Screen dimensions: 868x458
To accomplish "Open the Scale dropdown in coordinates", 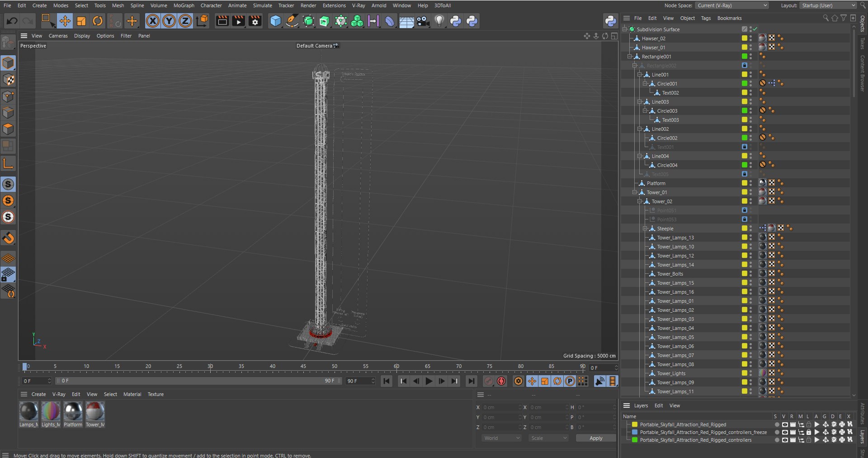I will coord(548,438).
